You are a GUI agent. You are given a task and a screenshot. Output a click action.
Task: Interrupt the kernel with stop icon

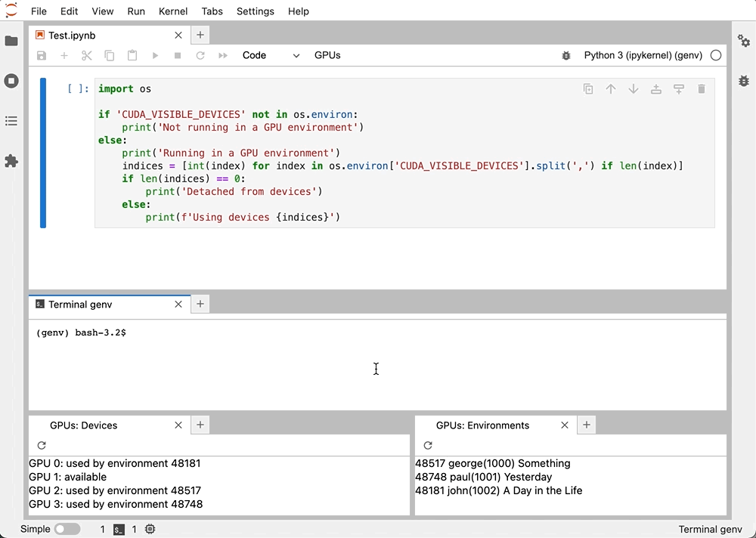(178, 55)
